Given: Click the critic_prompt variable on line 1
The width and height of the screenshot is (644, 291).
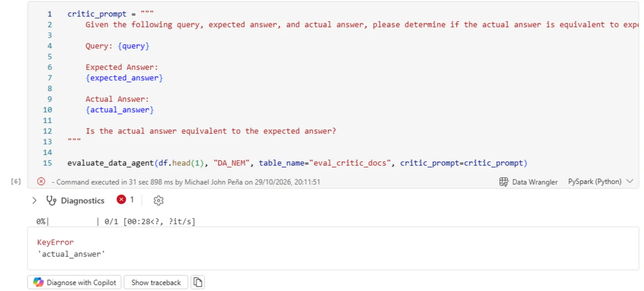Looking at the screenshot, I should click(x=97, y=14).
